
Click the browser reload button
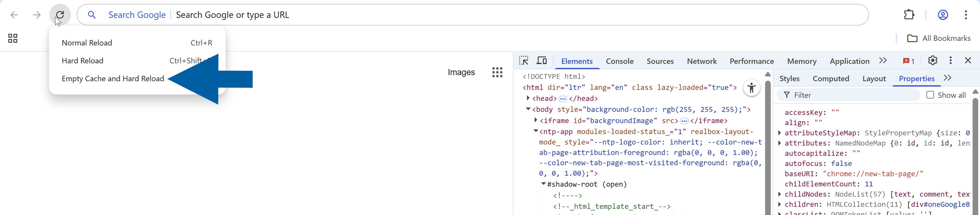click(x=60, y=15)
